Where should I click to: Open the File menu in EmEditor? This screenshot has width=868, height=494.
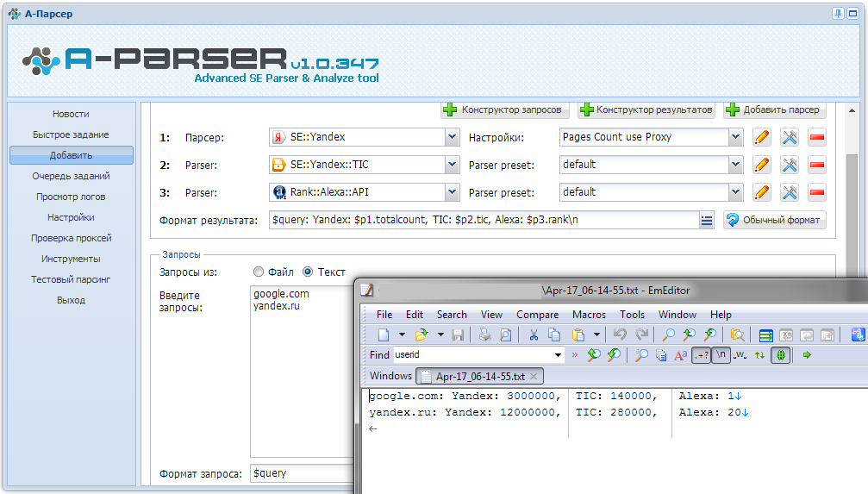[384, 315]
